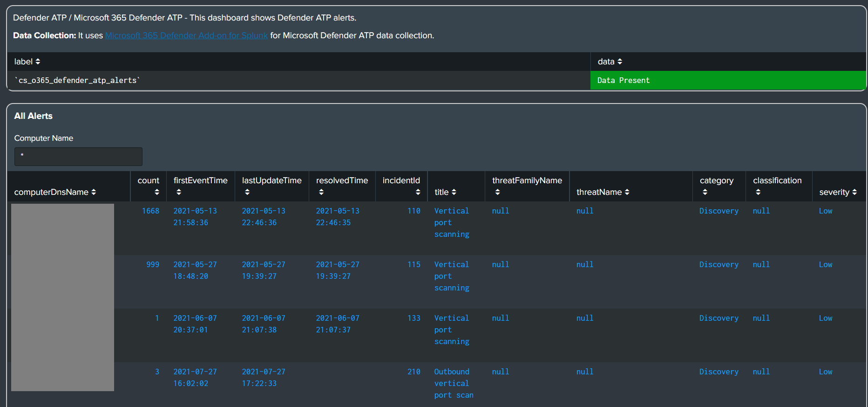Viewport: 868px width, 407px height.
Task: Open incidentId 133
Action: point(414,318)
